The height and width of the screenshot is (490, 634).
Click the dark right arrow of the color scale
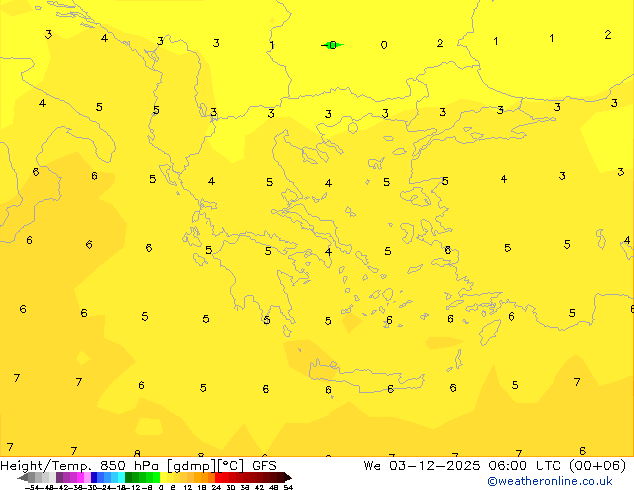pyautogui.click(x=288, y=477)
